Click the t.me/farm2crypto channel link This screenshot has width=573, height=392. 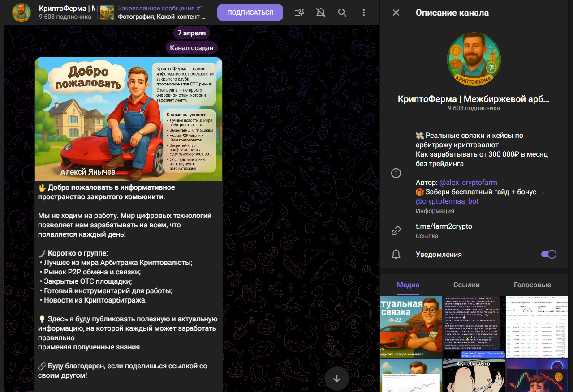444,226
